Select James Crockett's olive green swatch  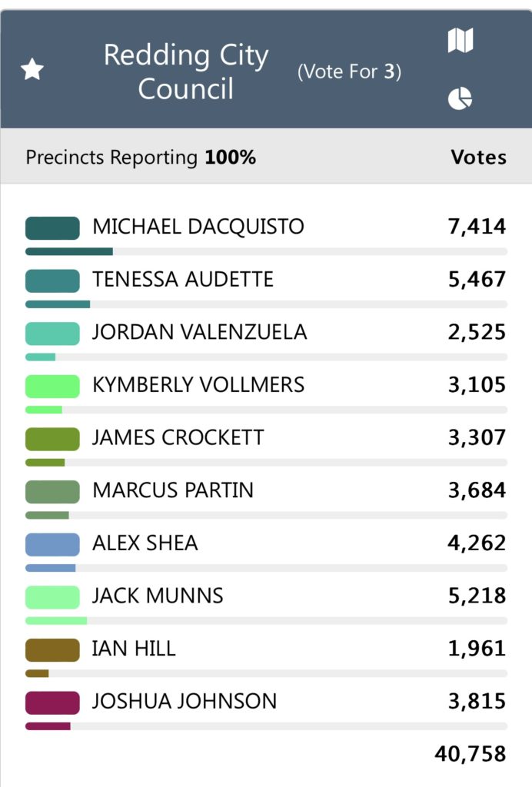(x=52, y=438)
